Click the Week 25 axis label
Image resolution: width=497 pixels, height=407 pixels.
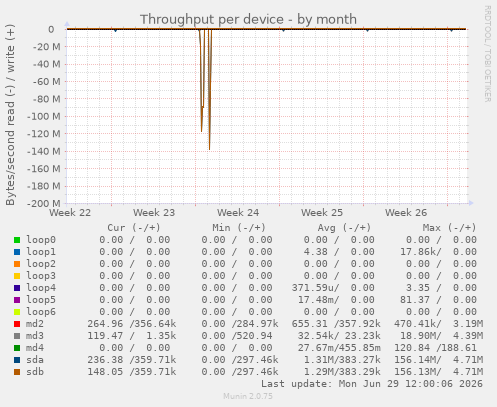pos(322,213)
